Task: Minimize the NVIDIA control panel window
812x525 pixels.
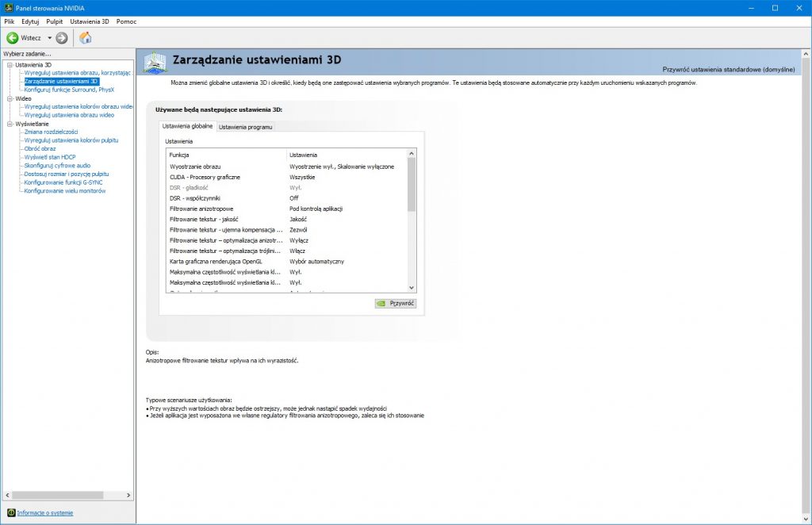Action: [752, 8]
